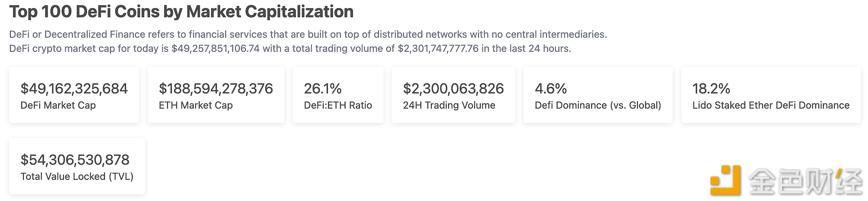Click the Top 100 DeFi Coins heading
Screen dimensions: 868x201
coord(181,12)
